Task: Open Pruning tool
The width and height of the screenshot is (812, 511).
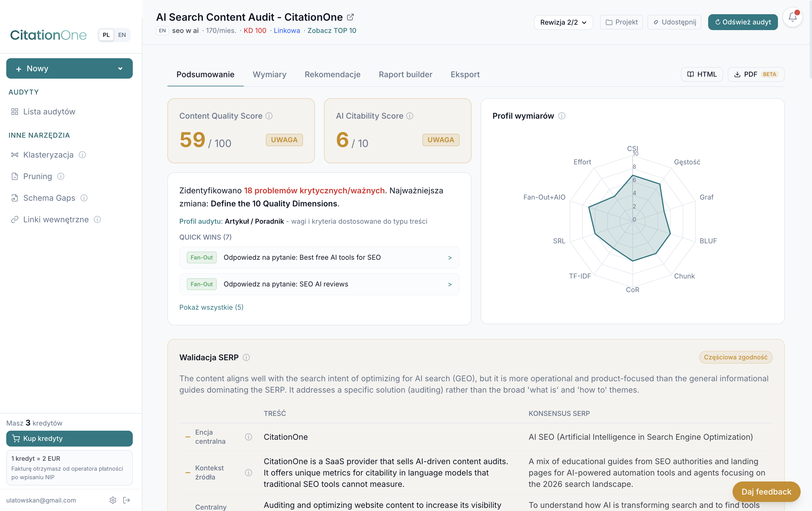Action: coord(37,176)
